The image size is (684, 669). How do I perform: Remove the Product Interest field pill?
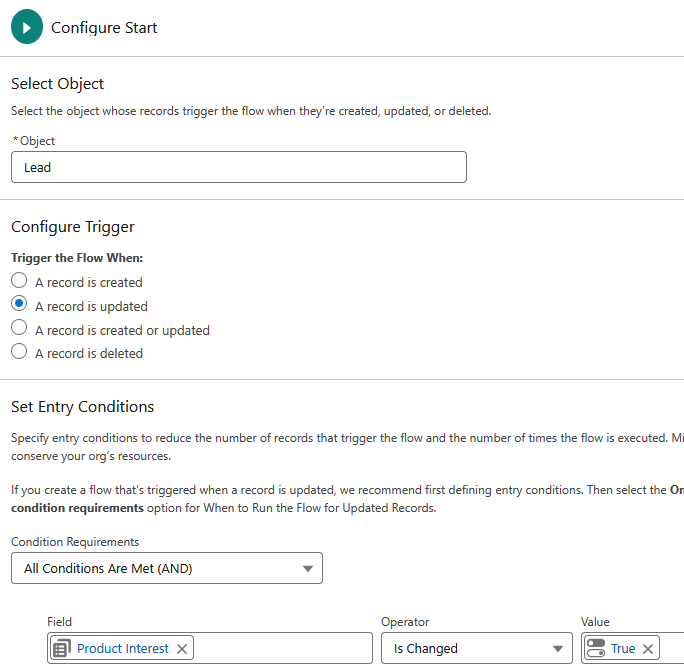click(x=182, y=649)
